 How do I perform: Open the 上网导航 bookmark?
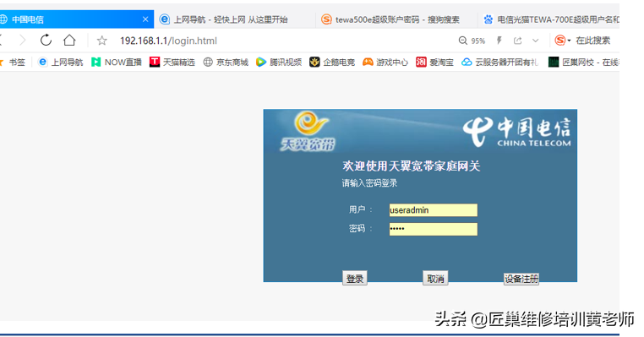click(x=60, y=63)
